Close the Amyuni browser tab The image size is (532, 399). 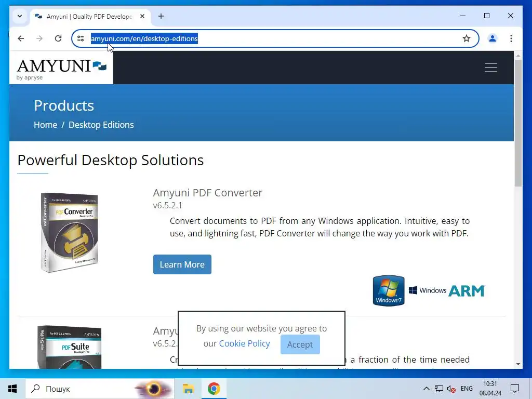click(142, 16)
